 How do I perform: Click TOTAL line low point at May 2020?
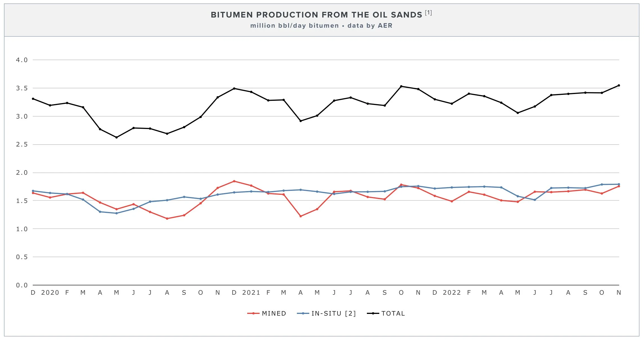pos(117,137)
